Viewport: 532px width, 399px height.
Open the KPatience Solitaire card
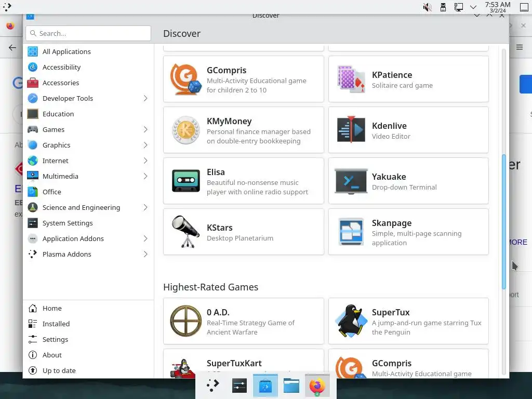(x=408, y=79)
